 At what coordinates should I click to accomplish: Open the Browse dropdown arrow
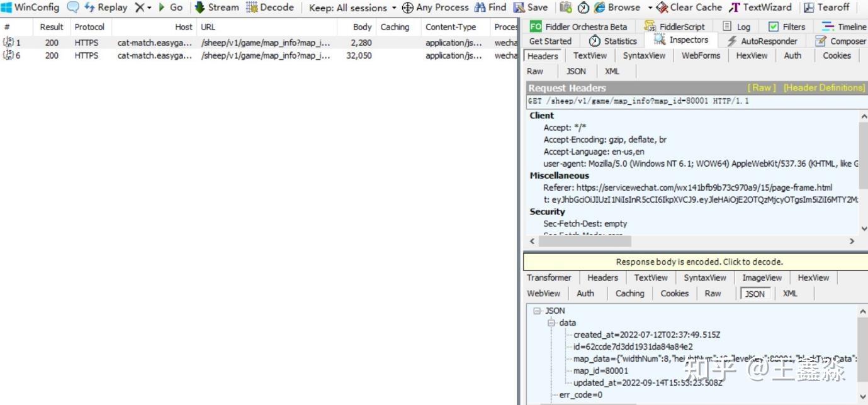[x=650, y=8]
